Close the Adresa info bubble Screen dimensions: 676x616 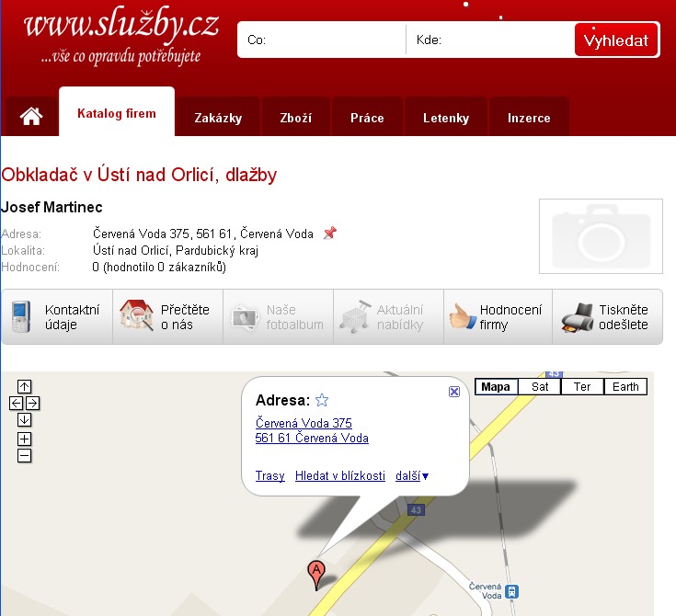coord(454,392)
